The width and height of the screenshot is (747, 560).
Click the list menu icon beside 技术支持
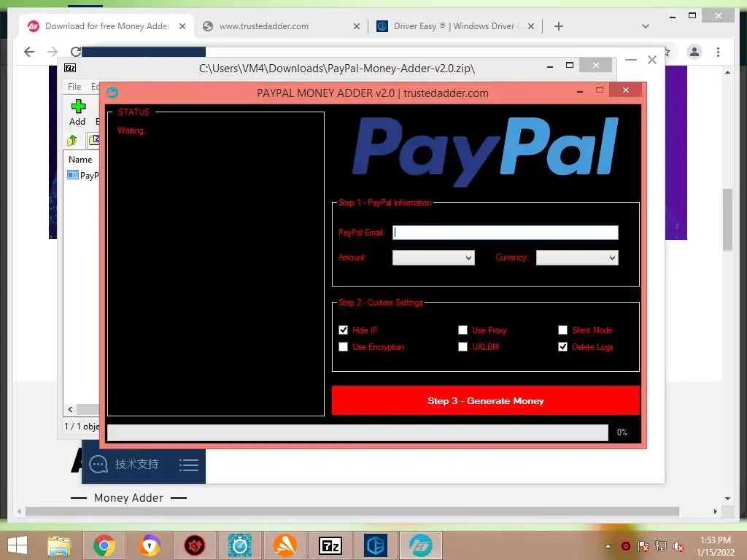click(x=189, y=464)
